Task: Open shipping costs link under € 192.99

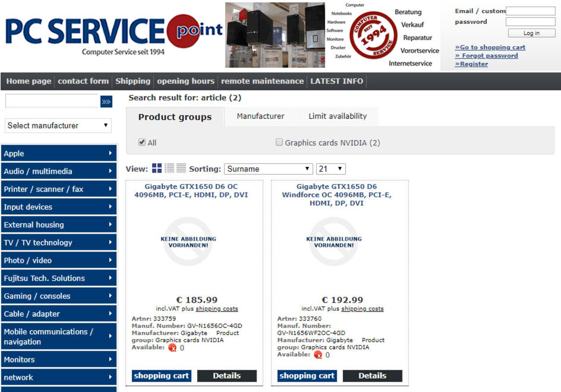Action: point(362,309)
